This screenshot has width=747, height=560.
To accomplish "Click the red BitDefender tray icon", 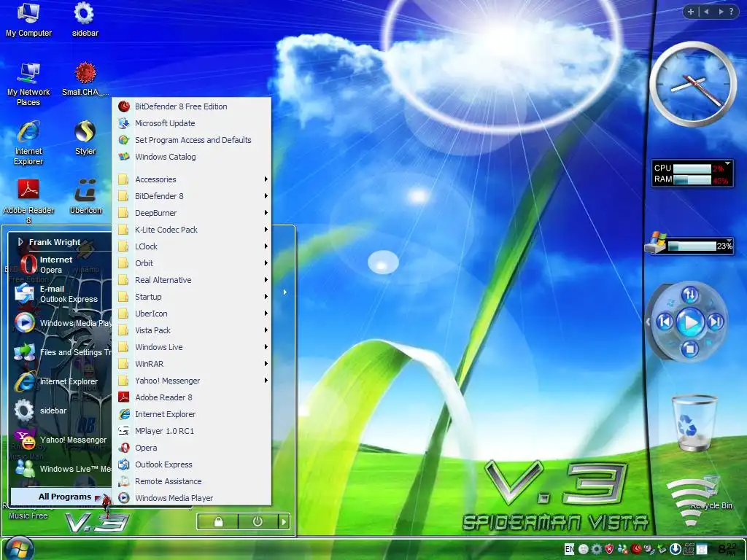I will (x=636, y=549).
